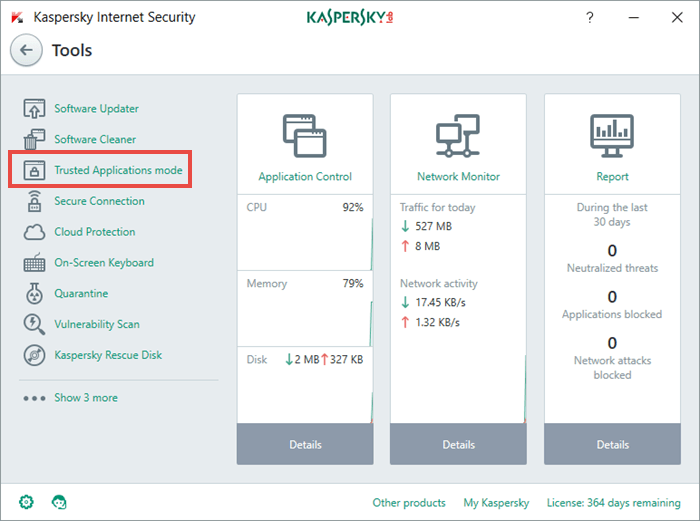The height and width of the screenshot is (521, 700).
Task: Click Details under Report
Action: (x=612, y=444)
